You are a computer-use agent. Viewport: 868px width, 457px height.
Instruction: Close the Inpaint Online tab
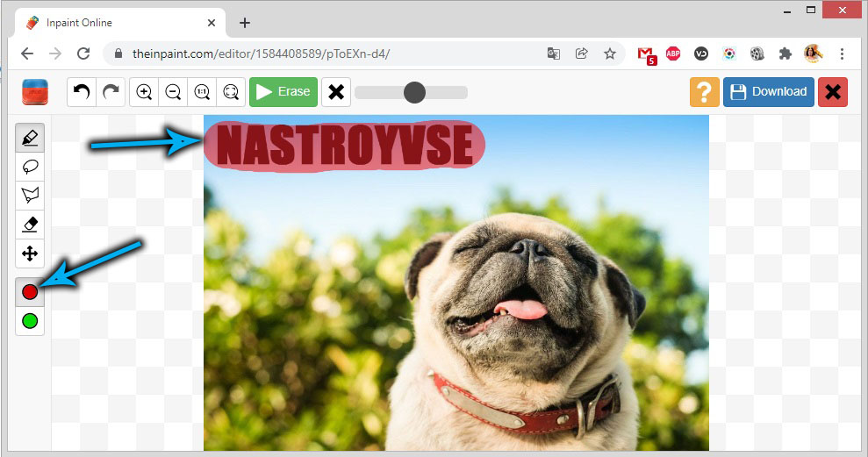[x=212, y=23]
